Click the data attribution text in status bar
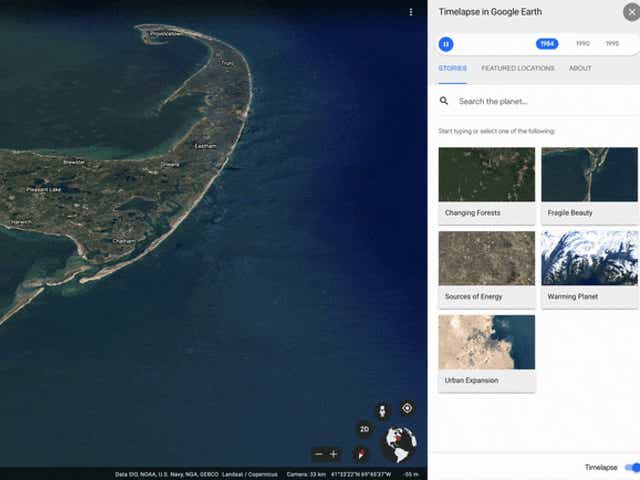The width and height of the screenshot is (640, 480). point(196,474)
